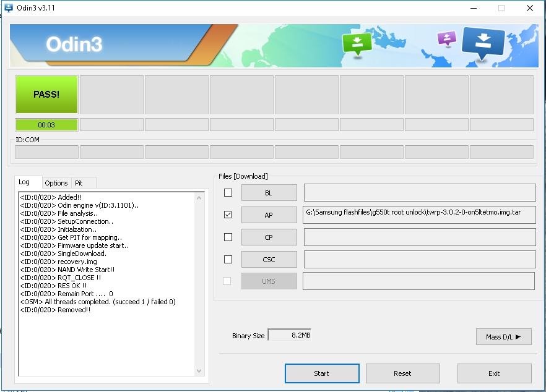Minimize the Odin3 window

(473, 8)
